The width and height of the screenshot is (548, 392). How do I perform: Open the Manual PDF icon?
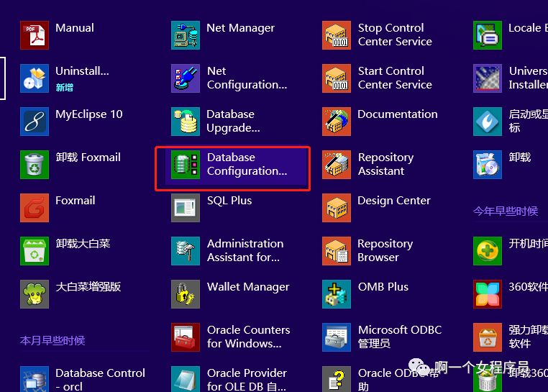(35, 35)
